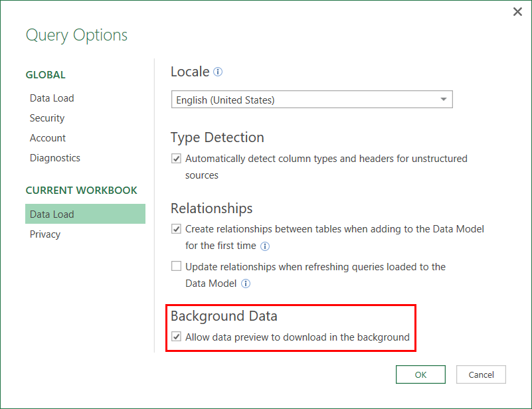Click the info icon next to Locale
This screenshot has width=532, height=409.
tap(218, 72)
